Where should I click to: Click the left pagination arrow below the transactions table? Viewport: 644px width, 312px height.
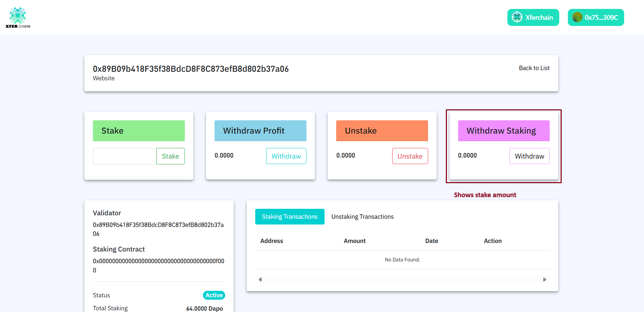[260, 279]
